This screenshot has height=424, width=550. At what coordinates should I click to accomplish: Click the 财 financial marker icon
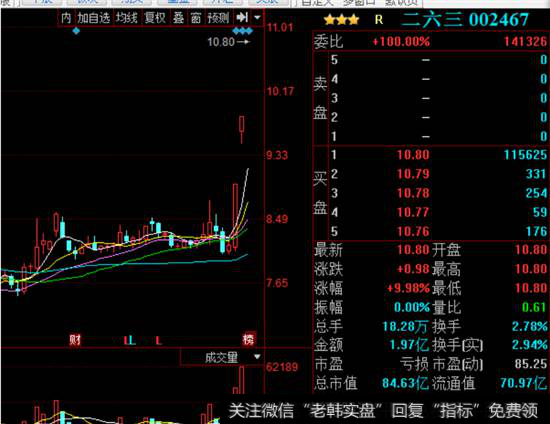pos(75,339)
